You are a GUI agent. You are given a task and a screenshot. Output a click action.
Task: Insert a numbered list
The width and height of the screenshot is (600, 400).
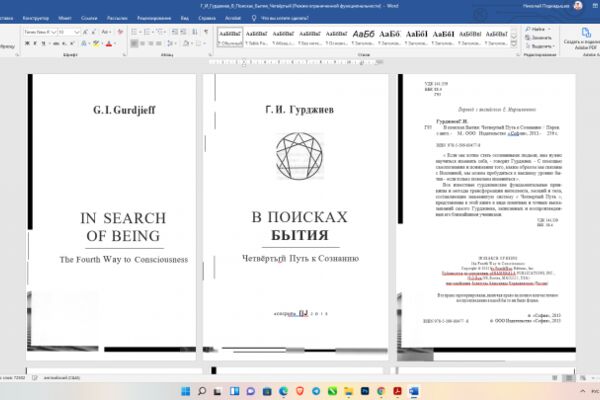coord(148,32)
